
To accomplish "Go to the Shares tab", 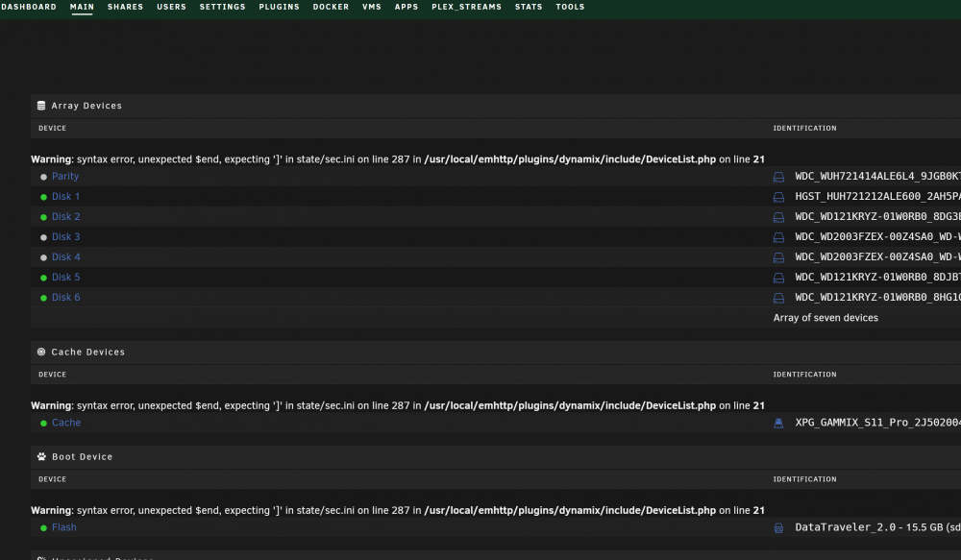I will click(126, 7).
